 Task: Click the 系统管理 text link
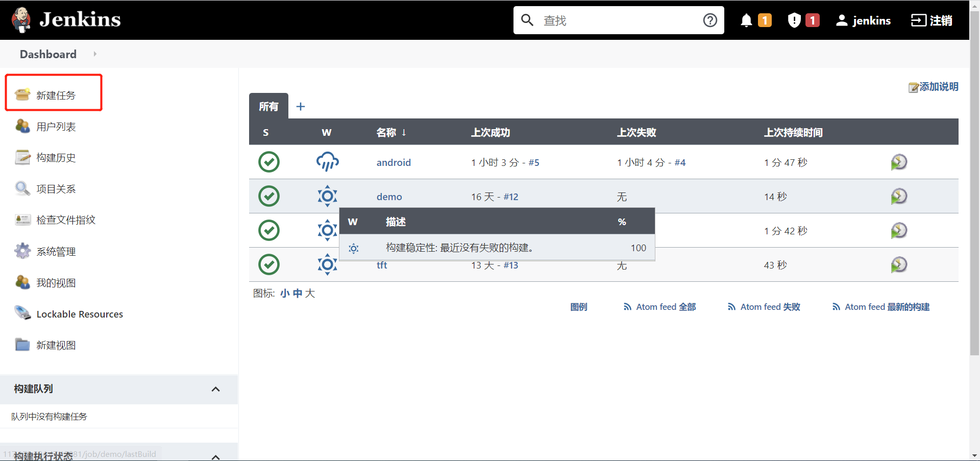point(56,252)
